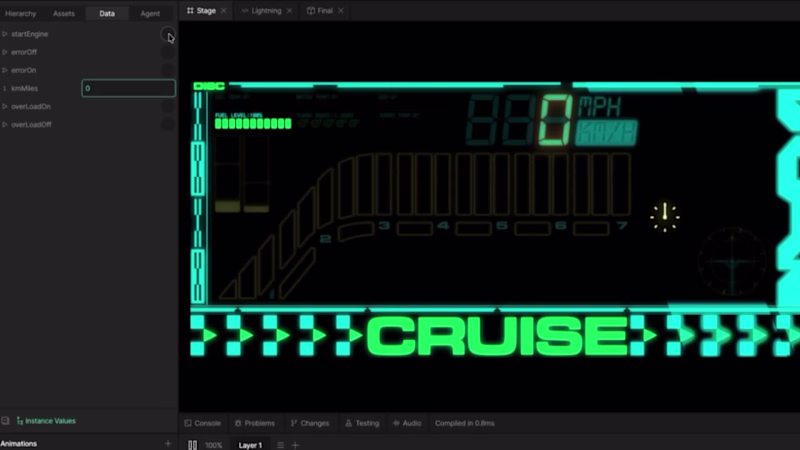Add a new animation with plus
Viewport: 800px width, 450px height.
click(x=168, y=443)
